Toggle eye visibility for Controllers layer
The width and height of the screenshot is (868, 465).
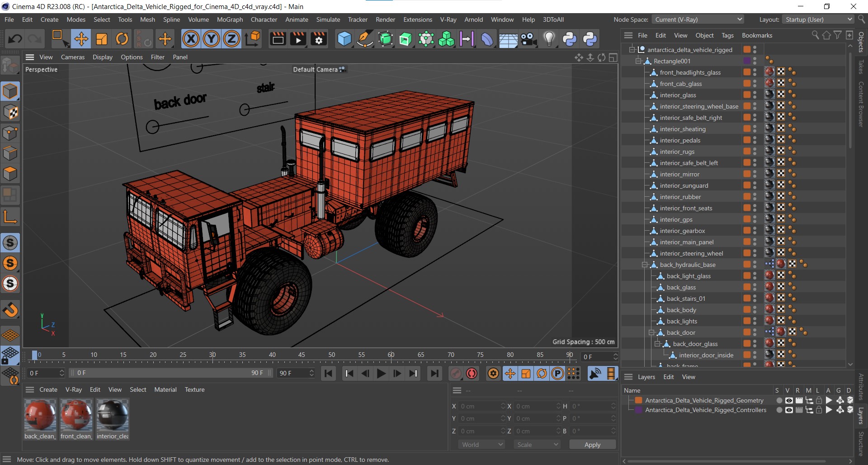pyautogui.click(x=789, y=410)
